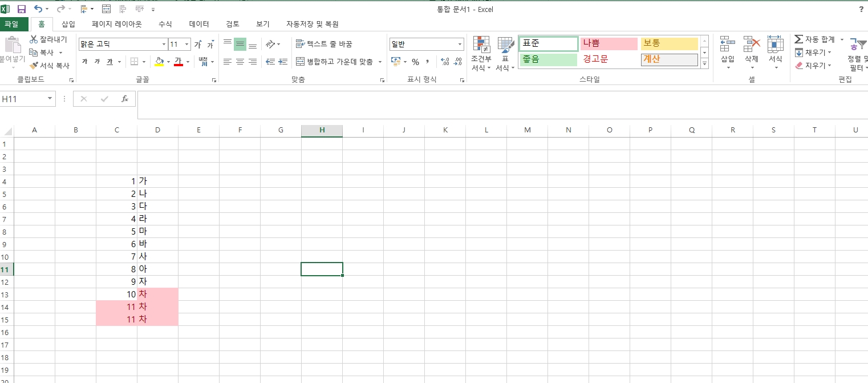The width and height of the screenshot is (868, 383).
Task: Apply percent style format
Action: (415, 62)
